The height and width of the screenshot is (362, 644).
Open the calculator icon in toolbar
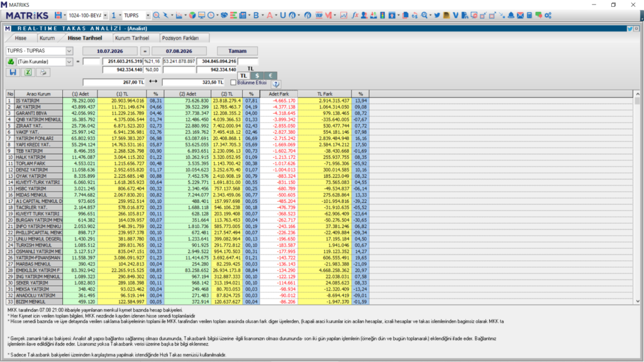530,15
